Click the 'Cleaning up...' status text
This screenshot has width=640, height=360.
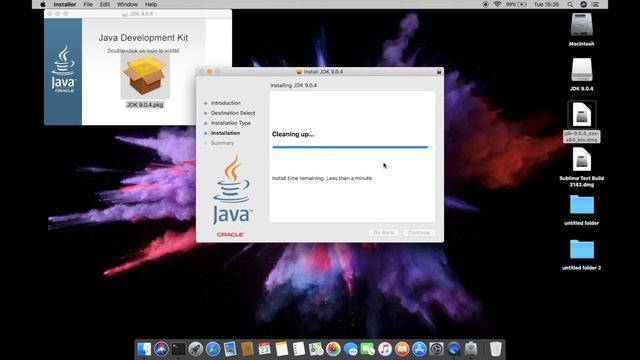click(x=293, y=134)
